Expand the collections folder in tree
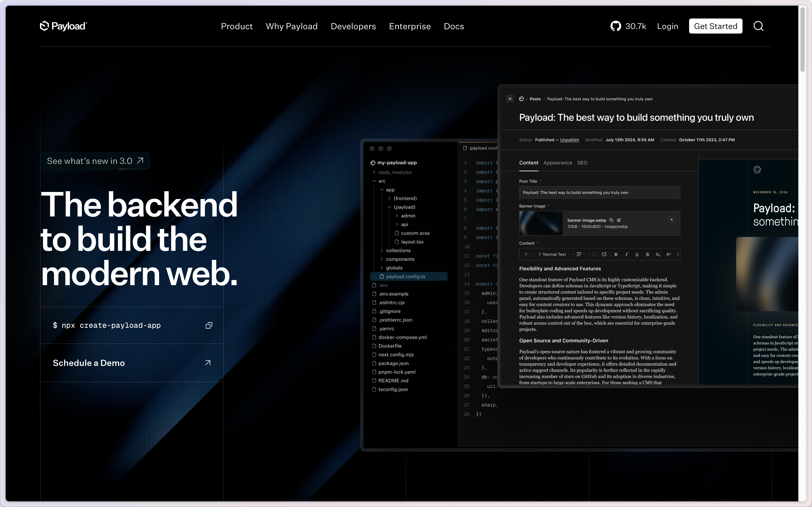The image size is (812, 507). point(398,251)
